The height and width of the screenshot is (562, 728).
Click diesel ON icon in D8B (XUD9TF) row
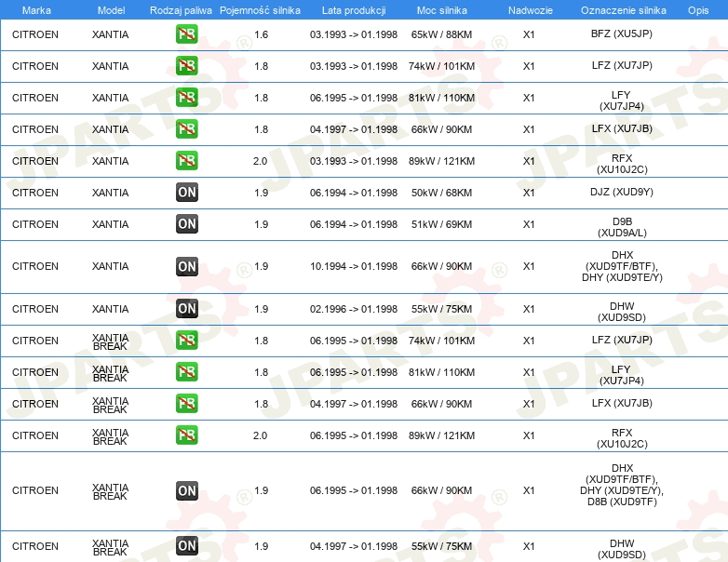(x=186, y=490)
